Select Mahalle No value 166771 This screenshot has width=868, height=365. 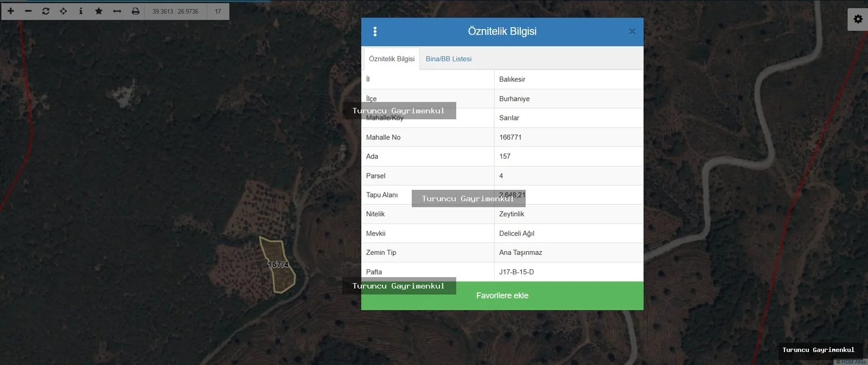pyautogui.click(x=569, y=137)
